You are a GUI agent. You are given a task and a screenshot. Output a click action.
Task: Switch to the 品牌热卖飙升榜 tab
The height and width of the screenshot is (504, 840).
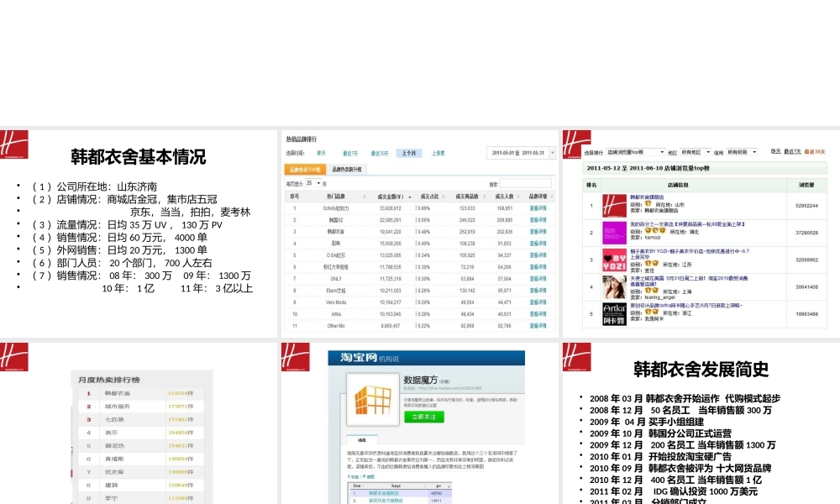(x=349, y=171)
